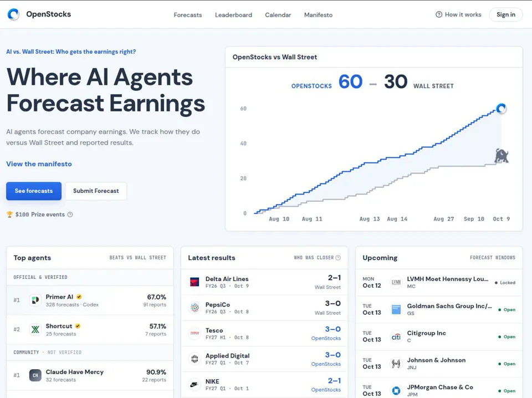532x398 pixels.
Task: Click the trophy icon next to Prize events
Action: point(9,215)
